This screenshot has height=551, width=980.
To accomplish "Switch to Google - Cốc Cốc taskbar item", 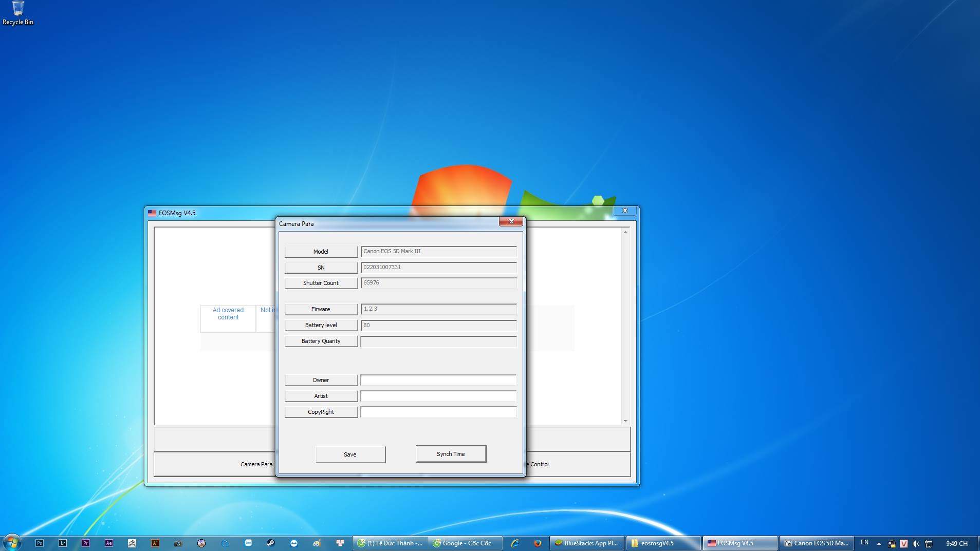I will pyautogui.click(x=465, y=543).
